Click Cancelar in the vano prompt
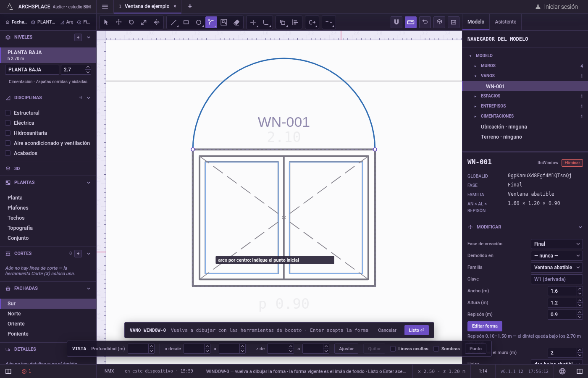This screenshot has height=378, width=588. pyautogui.click(x=387, y=330)
